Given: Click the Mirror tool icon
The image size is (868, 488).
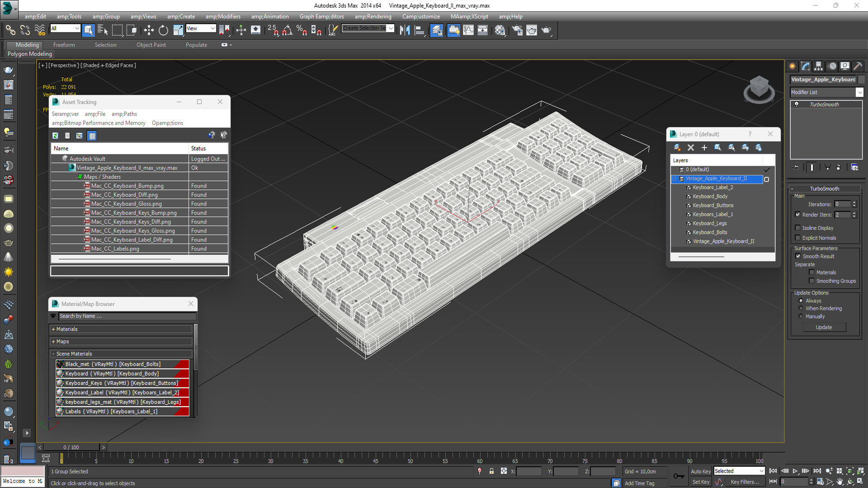Looking at the screenshot, I should pos(405,30).
